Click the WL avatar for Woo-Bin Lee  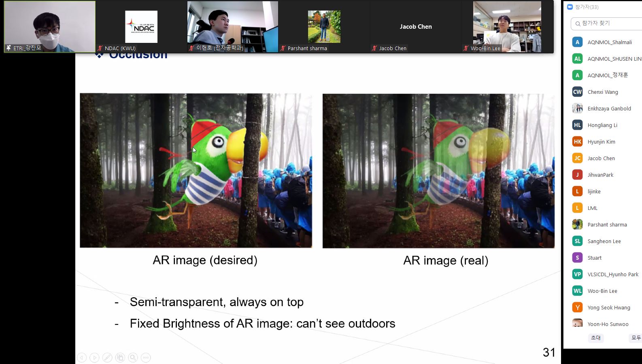pos(577,291)
